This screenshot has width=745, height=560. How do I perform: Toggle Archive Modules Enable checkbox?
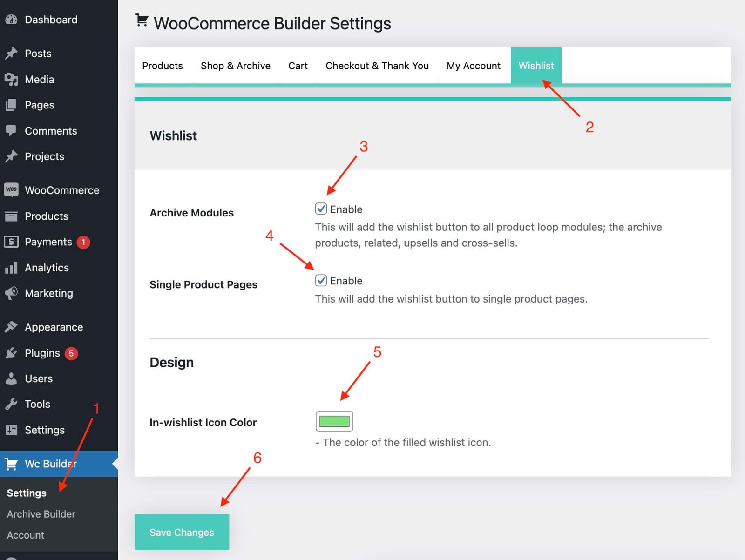click(x=321, y=209)
